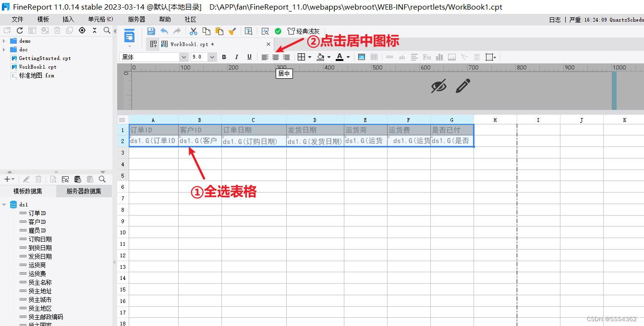Click the large preview icon above the tabs
The height and width of the screenshot is (326, 644).
pyautogui.click(x=129, y=36)
